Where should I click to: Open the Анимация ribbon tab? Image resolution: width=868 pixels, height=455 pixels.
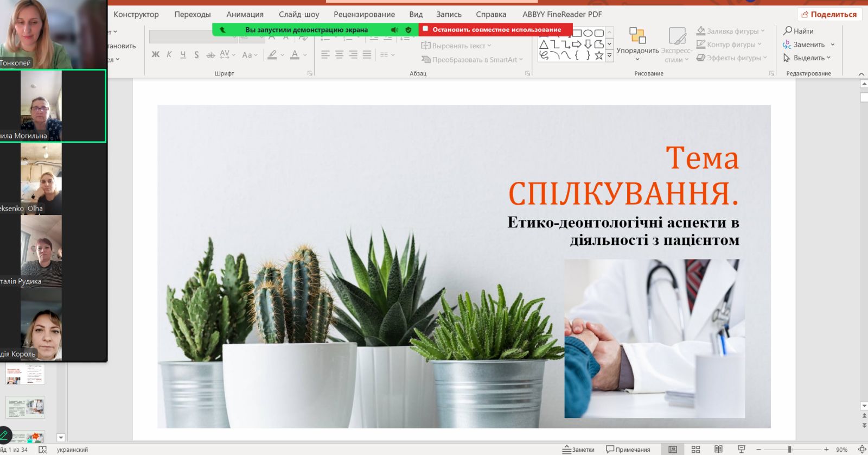click(245, 14)
